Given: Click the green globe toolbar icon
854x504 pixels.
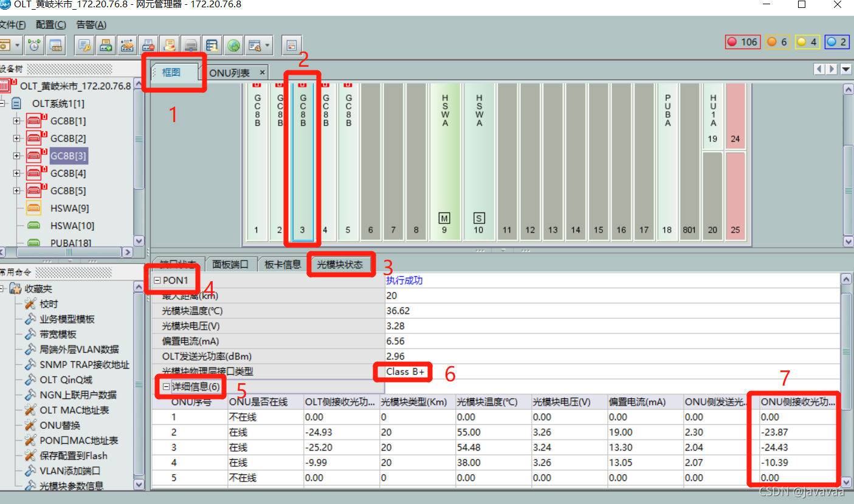Looking at the screenshot, I should coord(233,45).
